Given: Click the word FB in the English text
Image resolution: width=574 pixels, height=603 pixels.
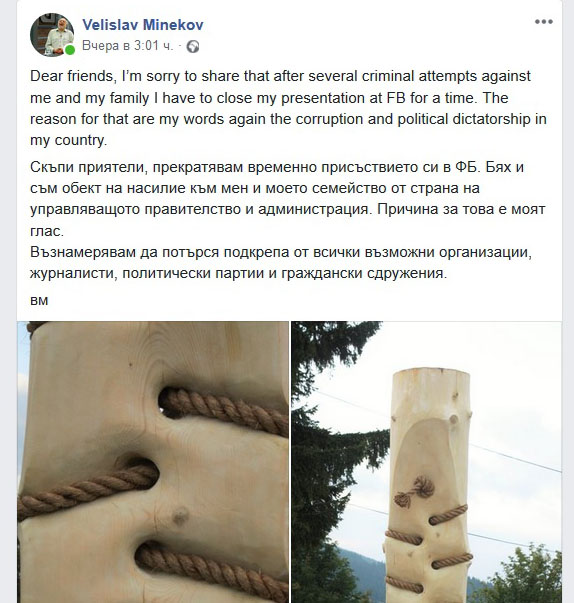Looking at the screenshot, I should tap(396, 98).
